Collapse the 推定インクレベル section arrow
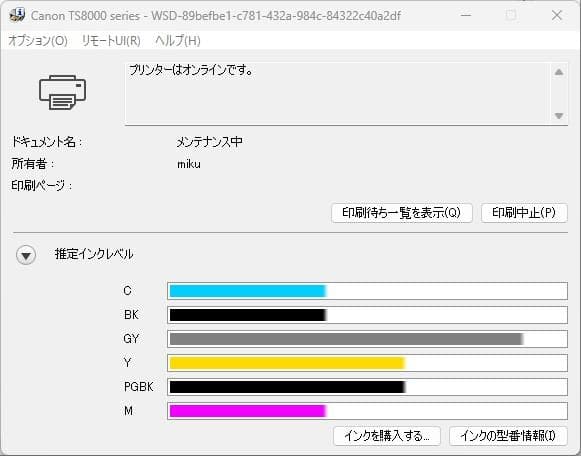 click(x=26, y=255)
